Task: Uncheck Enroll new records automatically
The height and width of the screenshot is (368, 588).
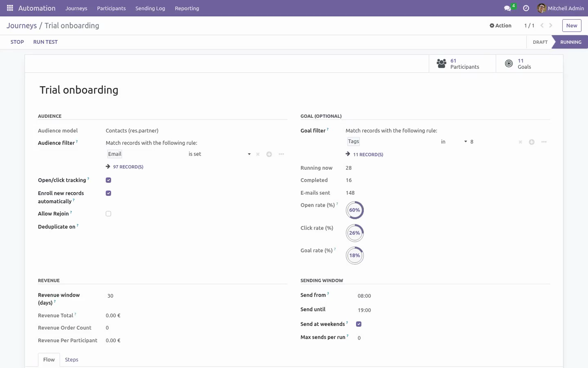Action: (x=108, y=193)
